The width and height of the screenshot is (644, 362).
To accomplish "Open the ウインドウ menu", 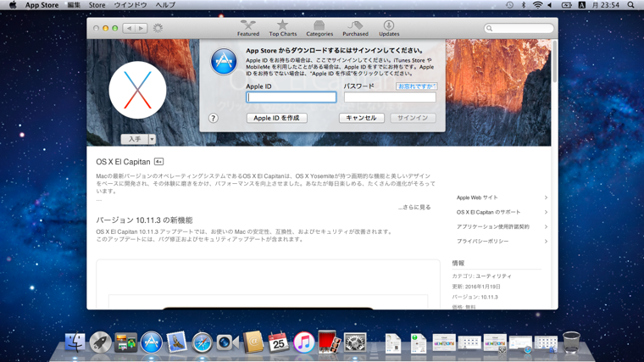I will 130,5.
